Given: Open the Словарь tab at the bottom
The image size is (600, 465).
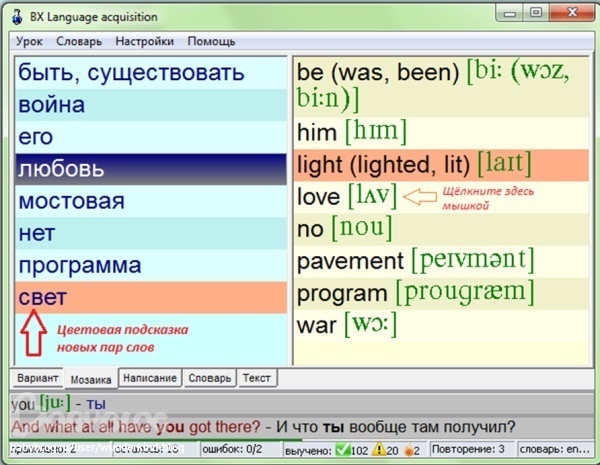Looking at the screenshot, I should pos(210,379).
